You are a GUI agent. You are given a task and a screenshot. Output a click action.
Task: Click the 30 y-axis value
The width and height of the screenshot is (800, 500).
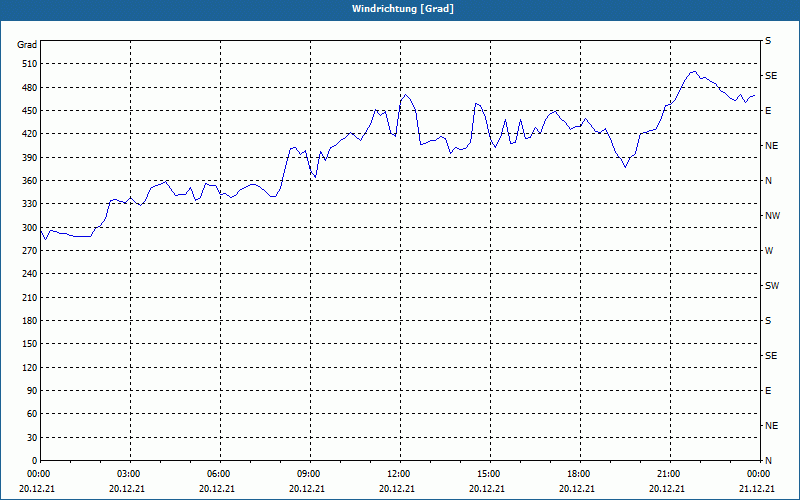coord(32,437)
